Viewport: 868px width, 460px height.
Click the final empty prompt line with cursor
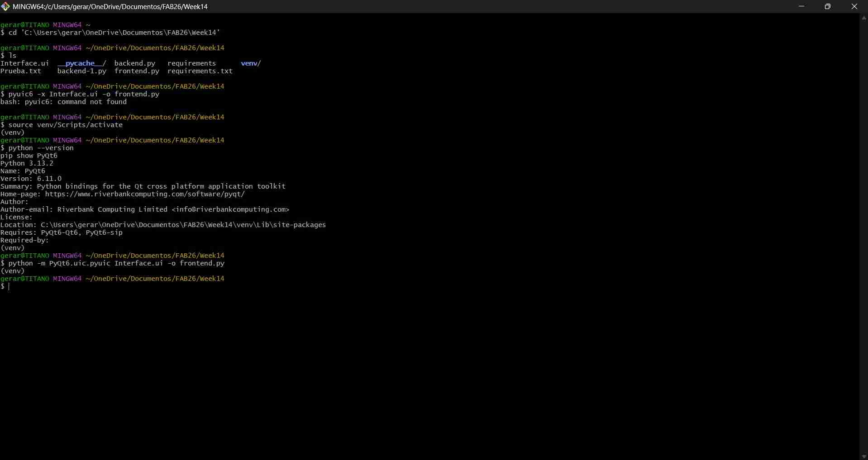pyautogui.click(x=5, y=286)
